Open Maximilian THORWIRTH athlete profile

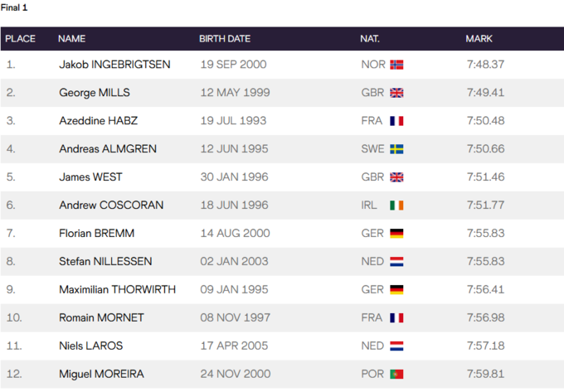pos(117,290)
